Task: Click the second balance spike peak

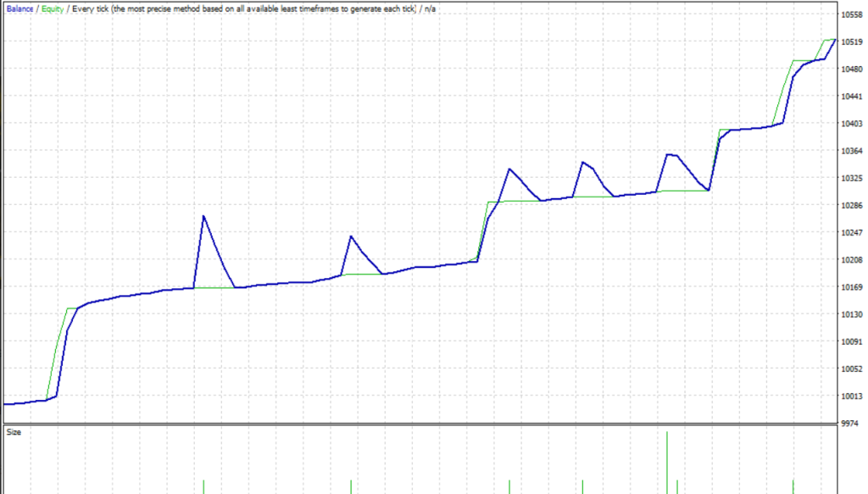Action: click(x=351, y=236)
